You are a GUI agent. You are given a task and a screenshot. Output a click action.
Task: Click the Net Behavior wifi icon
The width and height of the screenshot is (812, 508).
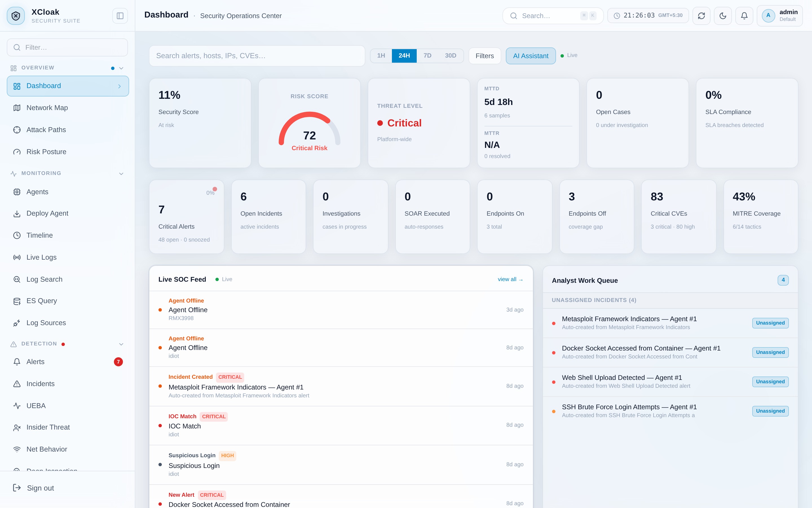click(17, 450)
